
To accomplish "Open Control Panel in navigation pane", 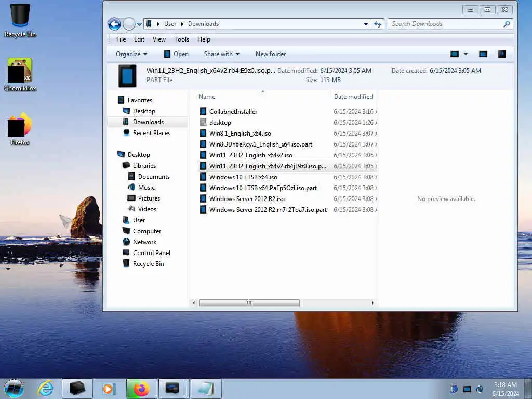I will tap(151, 253).
